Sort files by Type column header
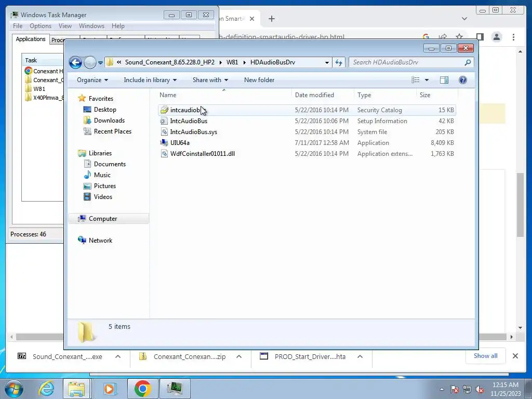 385,95
